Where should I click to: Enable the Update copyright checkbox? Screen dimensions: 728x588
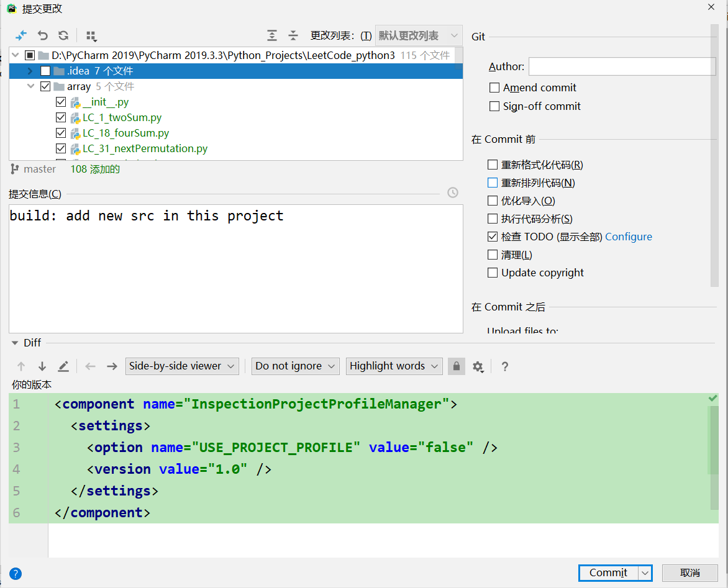[493, 273]
